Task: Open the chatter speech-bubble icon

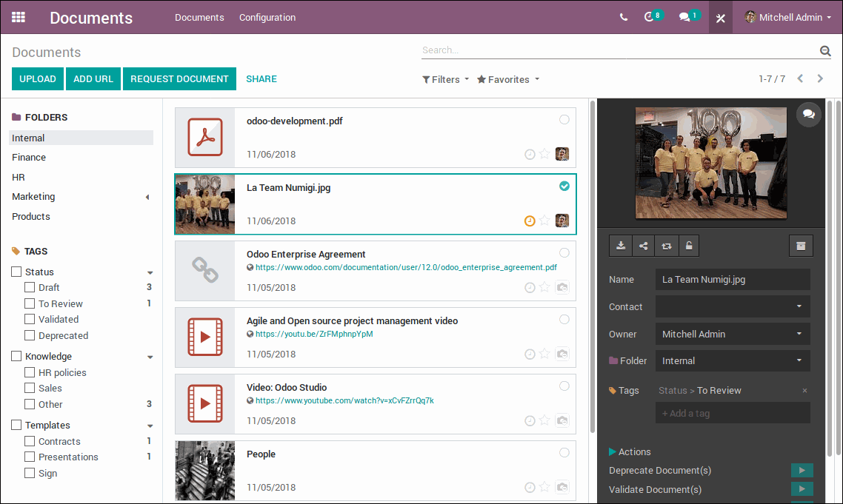Action: click(809, 115)
